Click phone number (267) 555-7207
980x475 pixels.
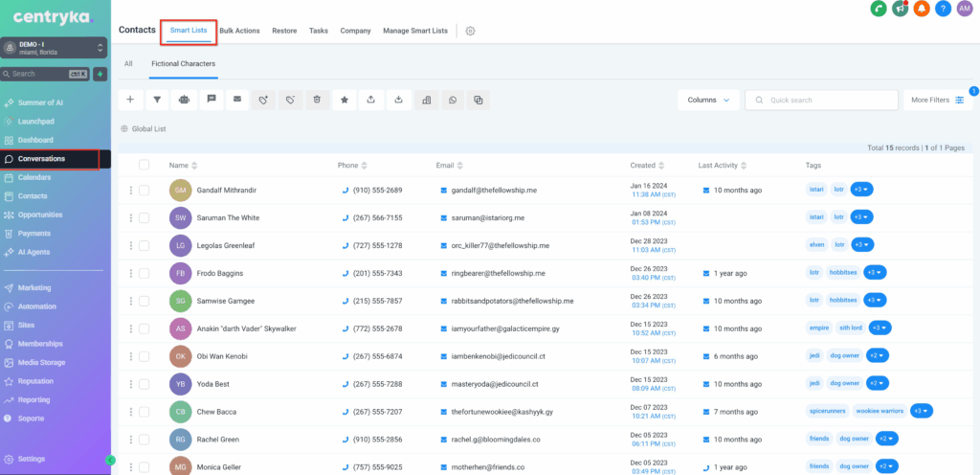pyautogui.click(x=377, y=412)
